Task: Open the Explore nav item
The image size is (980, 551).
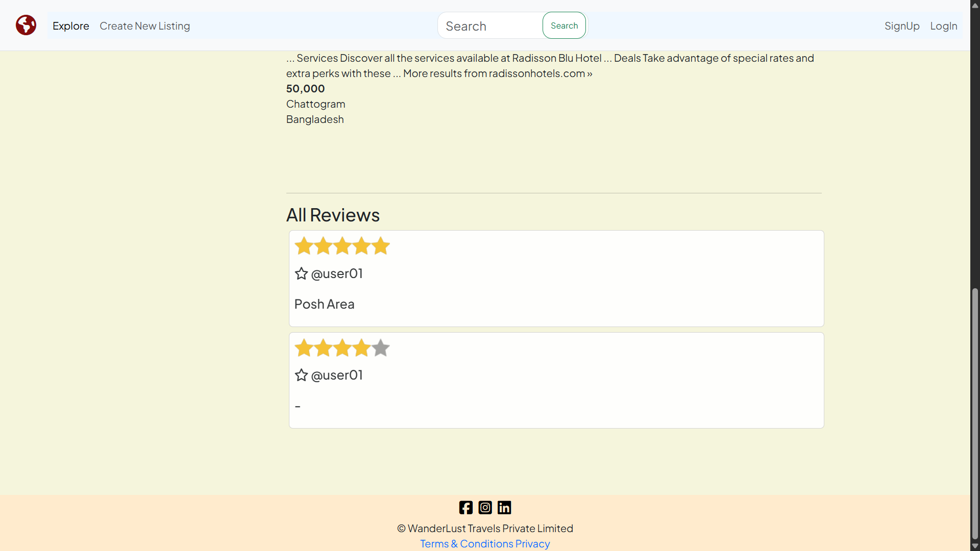Action: 70,26
